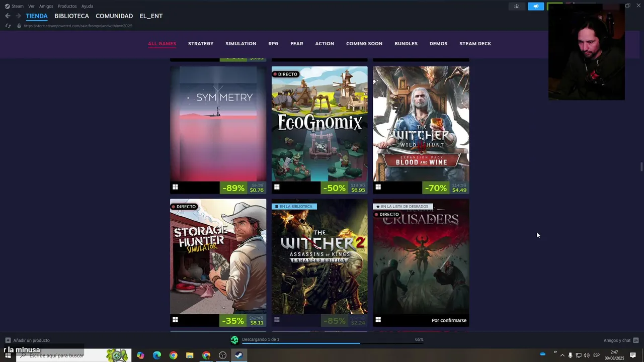Open the Amigos y chat icon
The height and width of the screenshot is (362, 644).
tap(636, 340)
